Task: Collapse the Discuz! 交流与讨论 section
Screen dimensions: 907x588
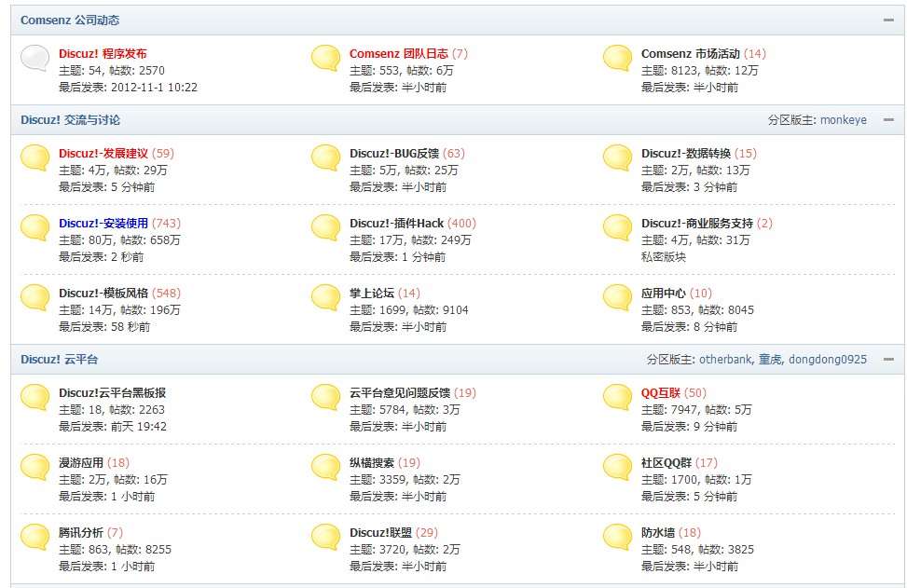Action: click(x=888, y=119)
